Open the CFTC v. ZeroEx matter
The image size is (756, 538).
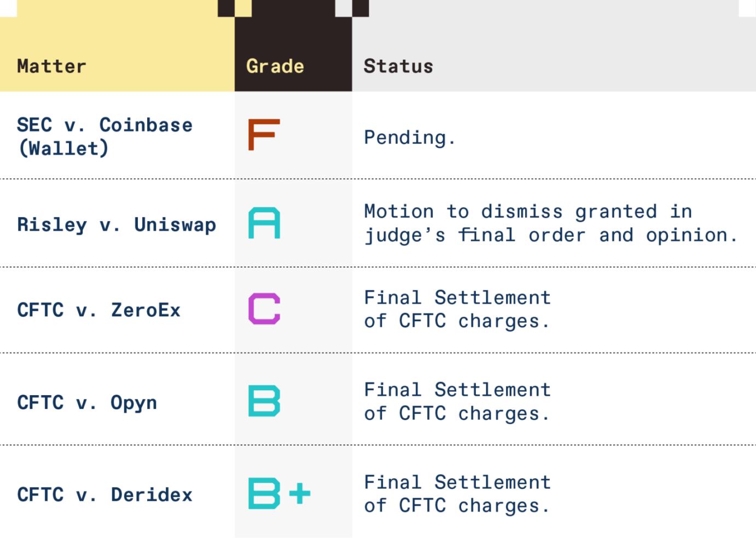(98, 310)
